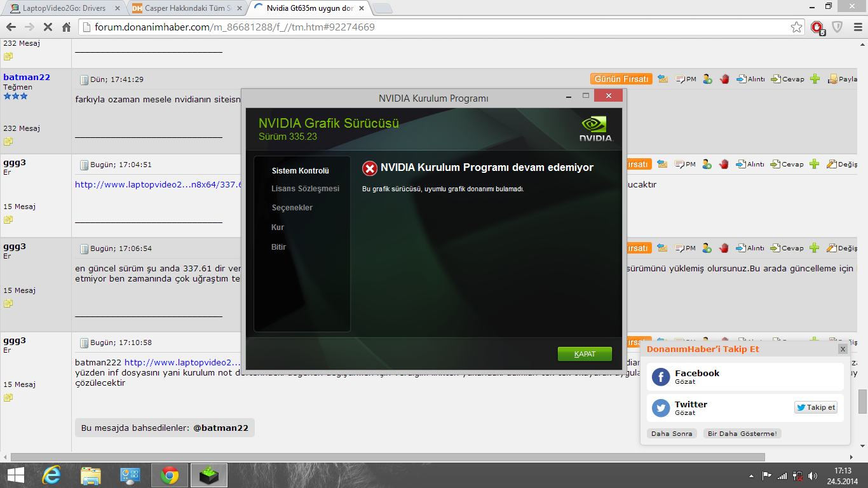
Task: Open batman22 user profile link
Action: (27, 77)
